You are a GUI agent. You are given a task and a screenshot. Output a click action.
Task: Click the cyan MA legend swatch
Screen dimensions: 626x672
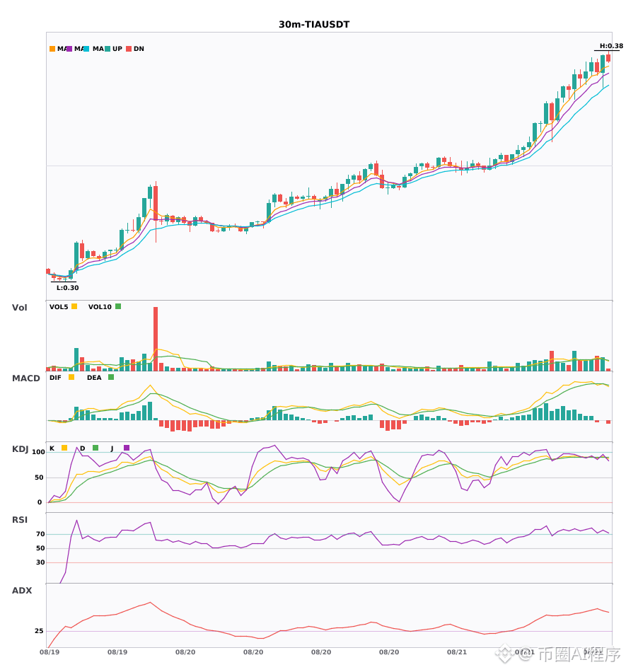click(x=86, y=49)
